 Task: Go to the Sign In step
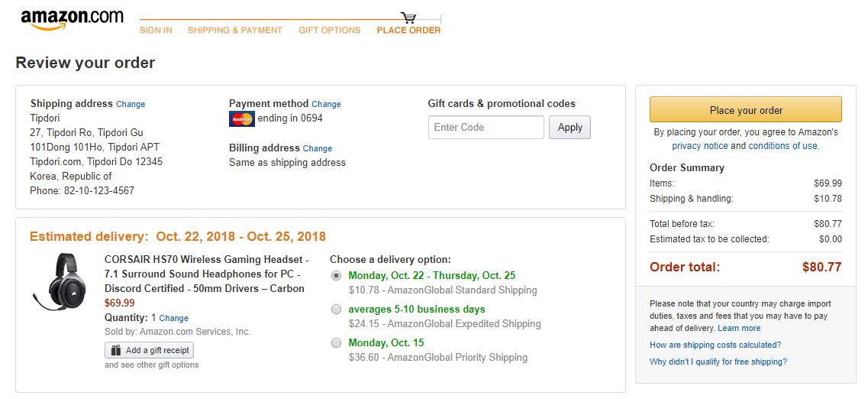click(x=156, y=31)
